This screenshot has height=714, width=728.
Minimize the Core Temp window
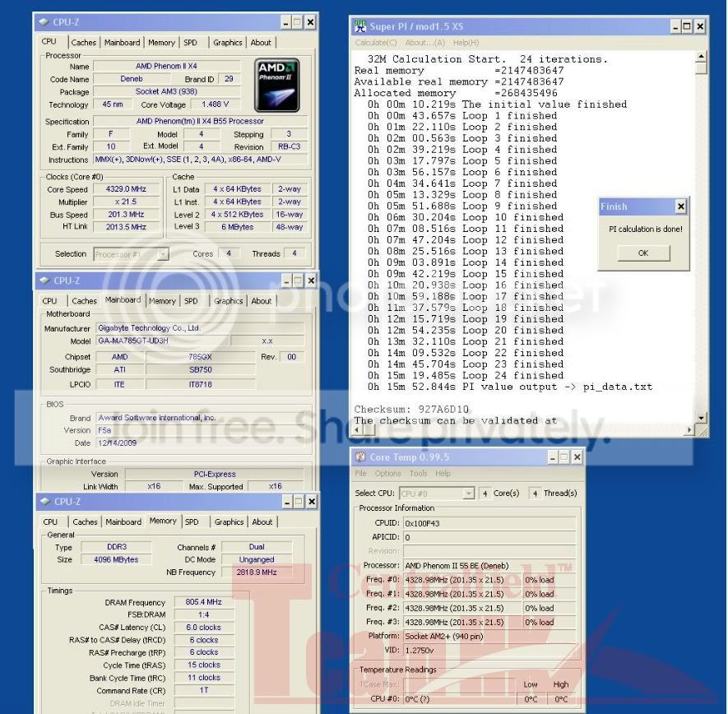[553, 457]
